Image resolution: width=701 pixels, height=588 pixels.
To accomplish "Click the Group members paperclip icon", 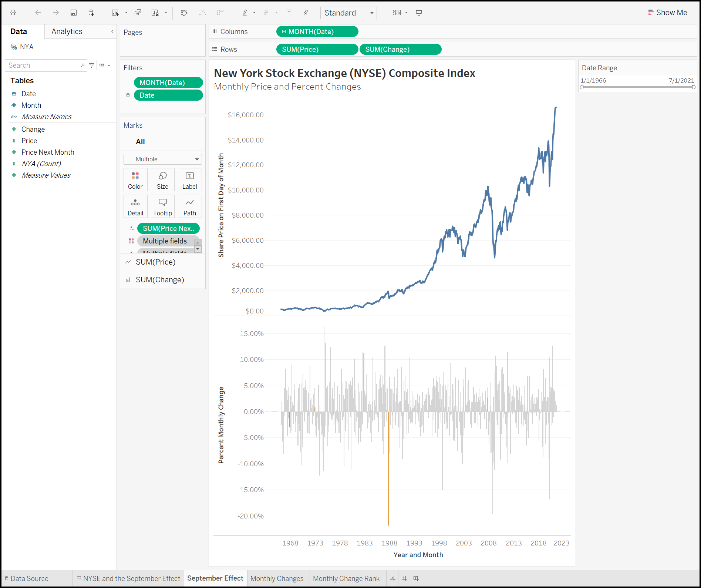I will pyautogui.click(x=266, y=13).
